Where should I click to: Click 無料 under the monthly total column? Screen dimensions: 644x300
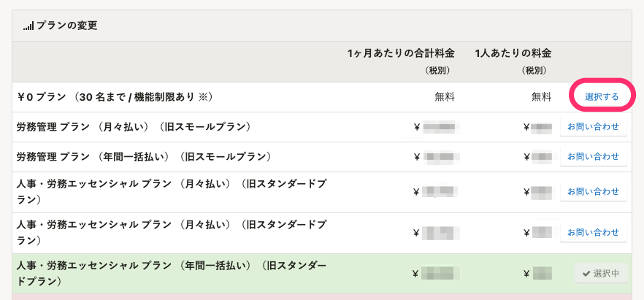click(445, 97)
